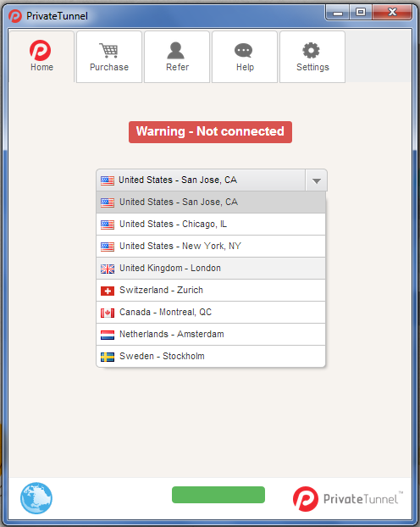Click the selected server field at top
420x527 pixels.
pos(201,180)
